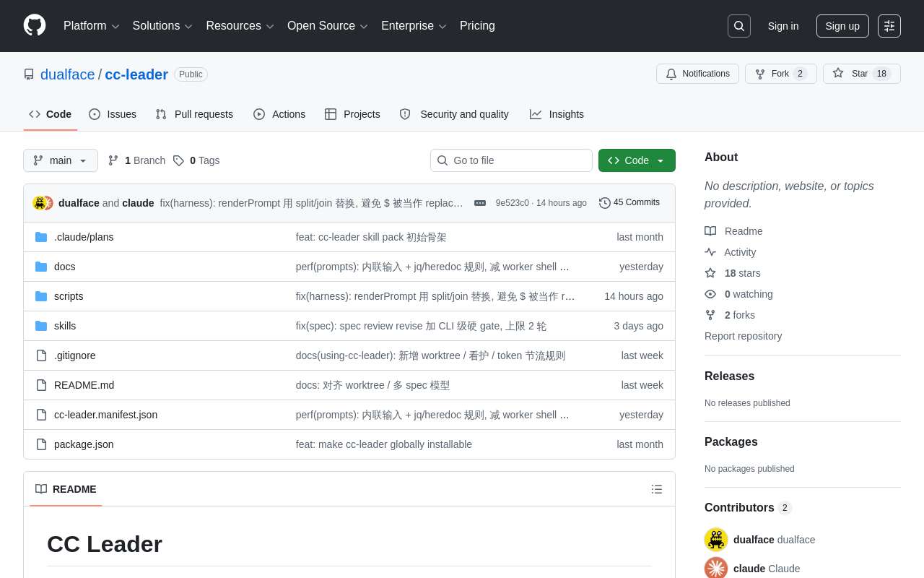Click the Sign up button
Image resolution: width=924 pixels, height=578 pixels.
pos(842,26)
